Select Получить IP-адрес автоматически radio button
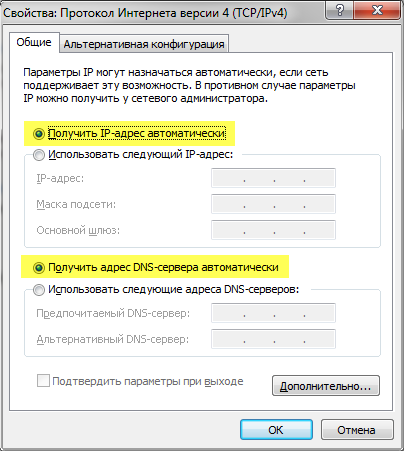The height and width of the screenshot is (451, 404). pos(39,134)
